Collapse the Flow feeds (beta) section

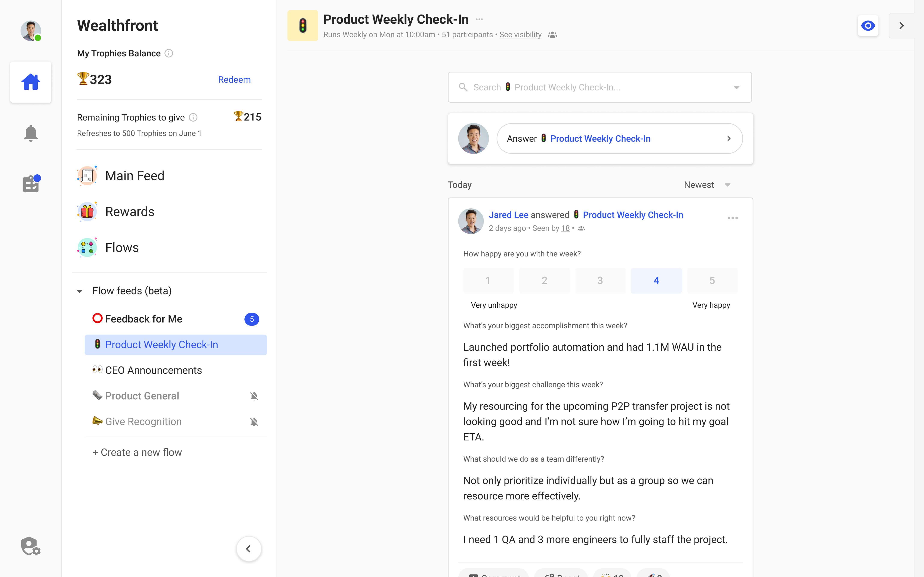coord(79,291)
